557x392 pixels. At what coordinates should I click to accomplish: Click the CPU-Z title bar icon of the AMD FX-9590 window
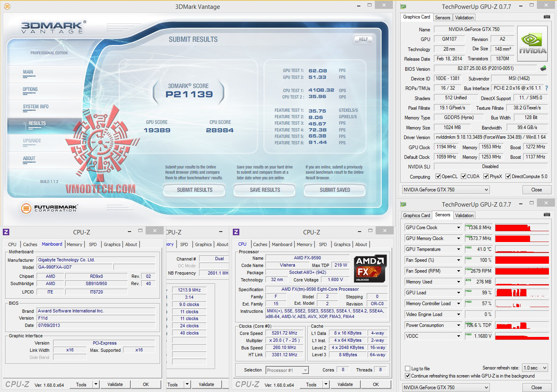tap(236, 232)
